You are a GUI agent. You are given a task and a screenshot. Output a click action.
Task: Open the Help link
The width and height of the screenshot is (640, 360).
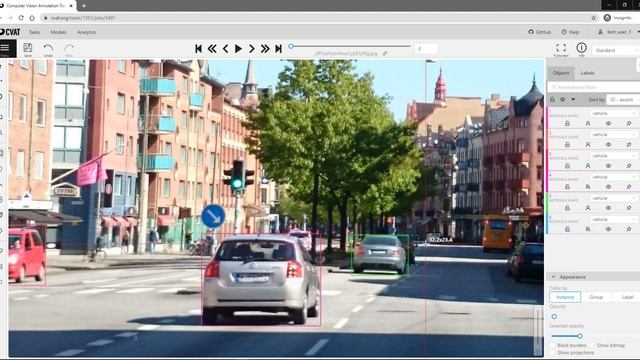pos(570,32)
